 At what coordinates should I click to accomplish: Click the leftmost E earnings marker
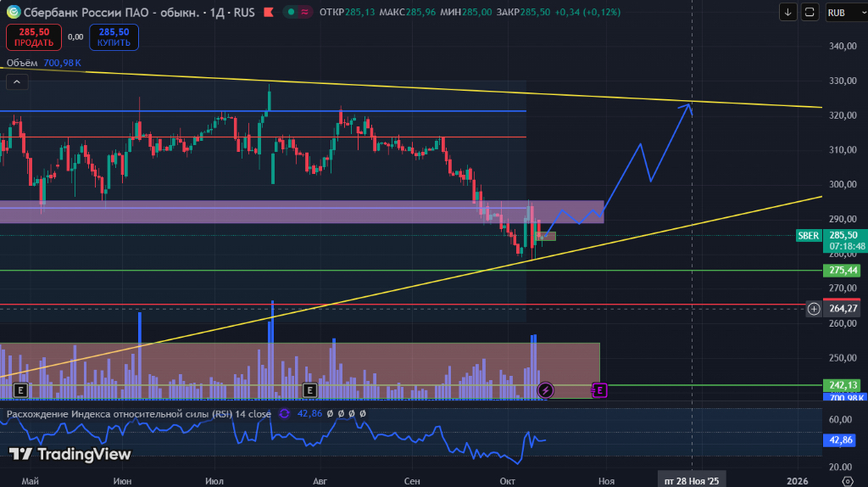20,390
